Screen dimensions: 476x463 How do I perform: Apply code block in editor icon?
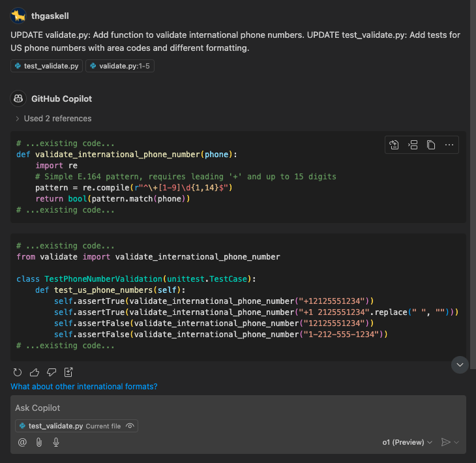coord(394,145)
